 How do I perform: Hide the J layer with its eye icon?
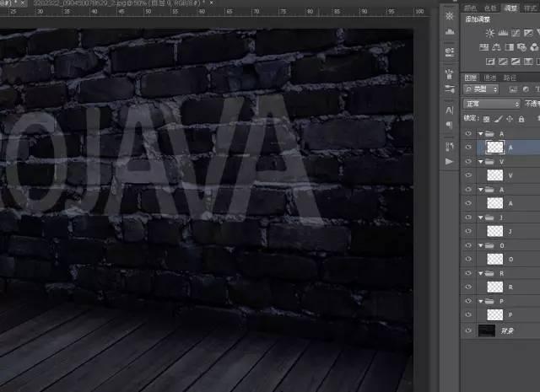[x=468, y=231]
